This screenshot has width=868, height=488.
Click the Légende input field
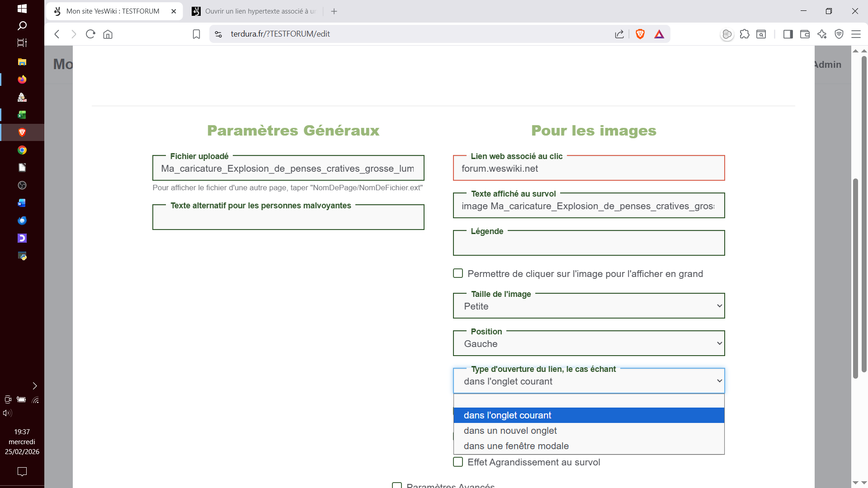[589, 245]
